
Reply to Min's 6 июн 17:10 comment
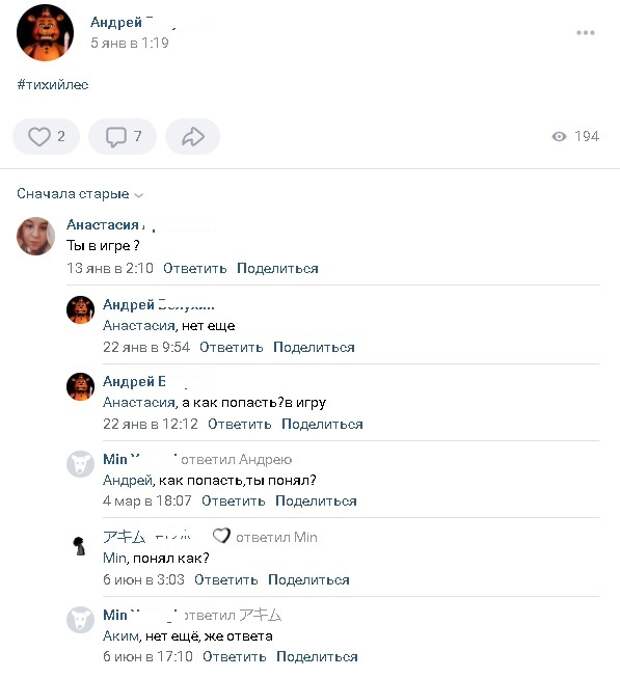coord(234,656)
